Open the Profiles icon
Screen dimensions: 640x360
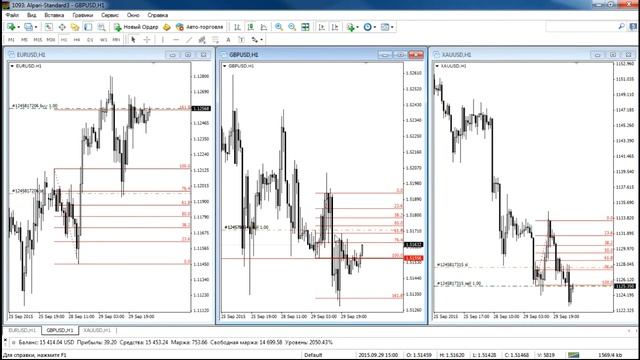coord(28,27)
